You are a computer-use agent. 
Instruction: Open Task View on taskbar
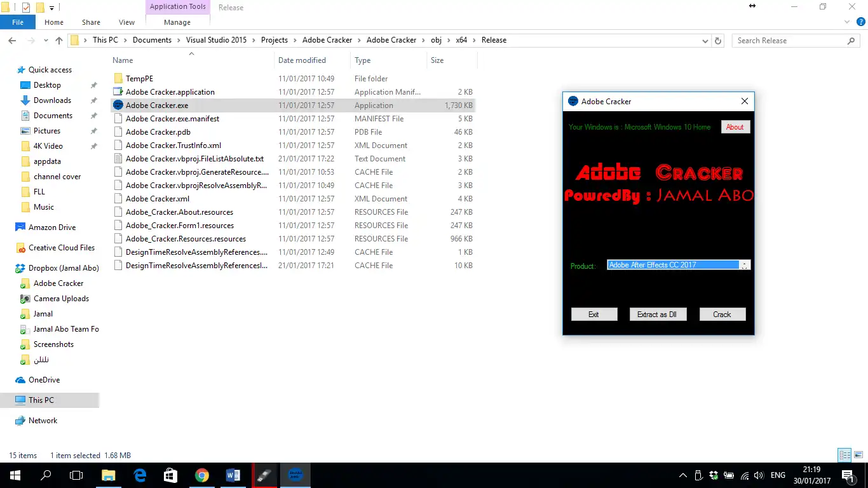(x=76, y=475)
